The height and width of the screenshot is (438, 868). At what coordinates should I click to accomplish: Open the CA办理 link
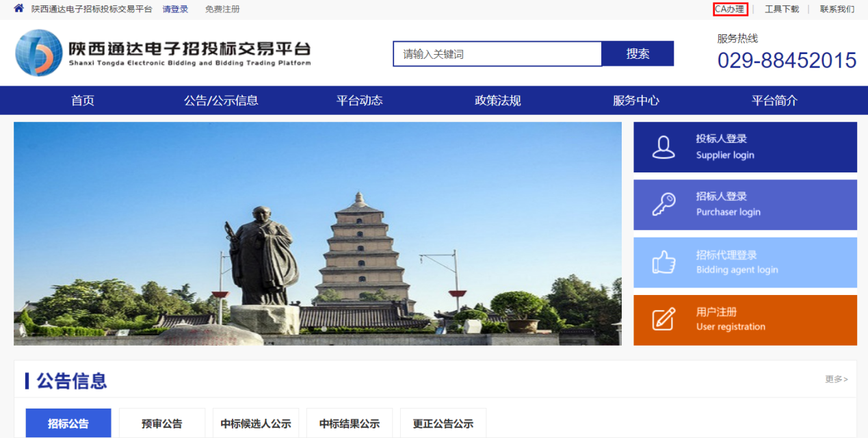click(x=730, y=9)
